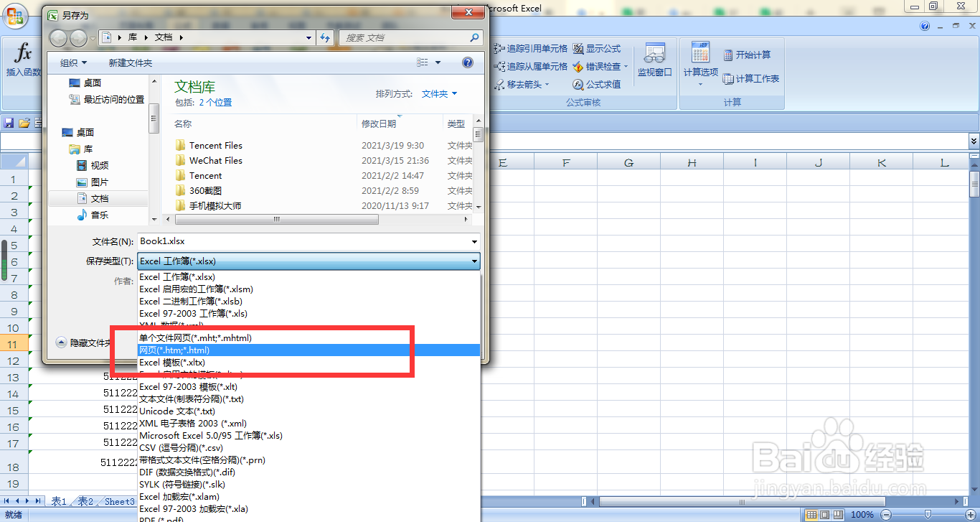The height and width of the screenshot is (522, 980).
Task: Select Excel 启用宏的工作簿(*.xlsm) type
Action: [308, 289]
